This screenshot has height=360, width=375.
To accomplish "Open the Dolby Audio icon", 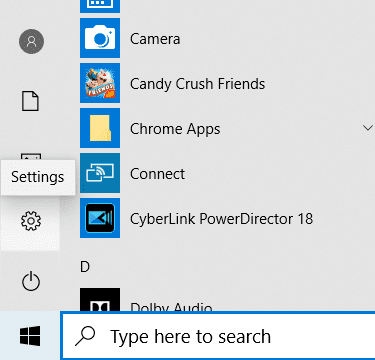I will [x=100, y=300].
